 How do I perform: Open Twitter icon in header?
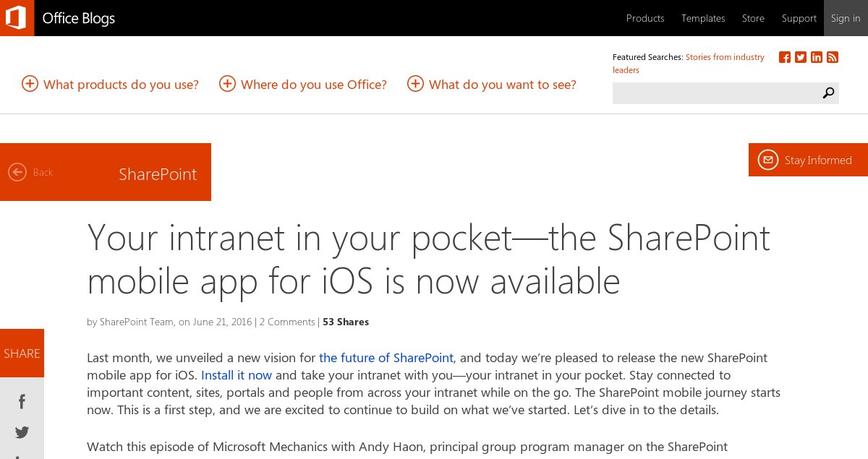coord(801,57)
